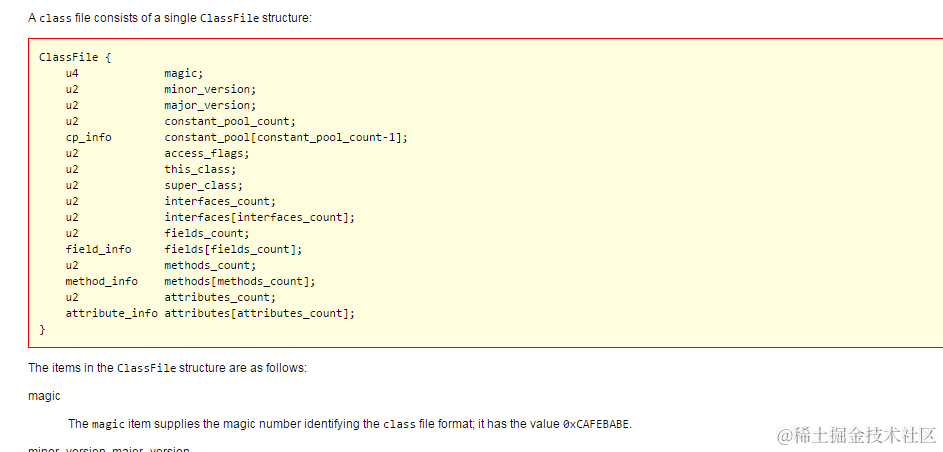Viewport: 943px width, 452px height.
Task: Click the 'interfaces_count;' line
Action: point(220,201)
